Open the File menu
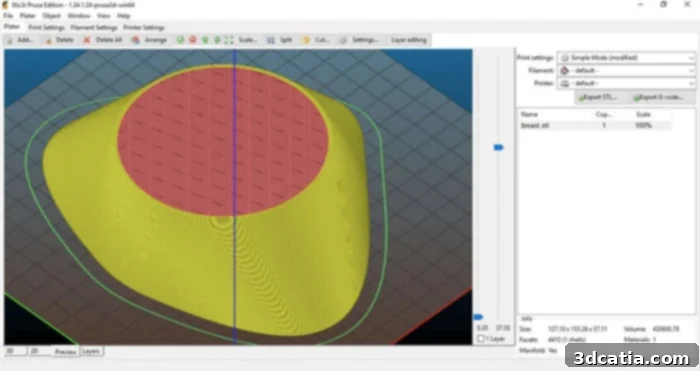 (x=8, y=16)
